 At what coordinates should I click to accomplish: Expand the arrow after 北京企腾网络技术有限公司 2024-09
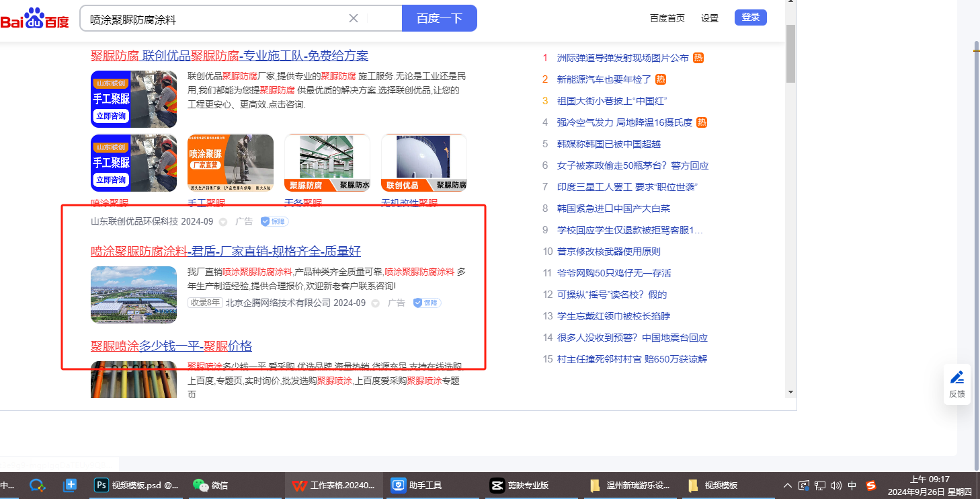click(x=376, y=303)
